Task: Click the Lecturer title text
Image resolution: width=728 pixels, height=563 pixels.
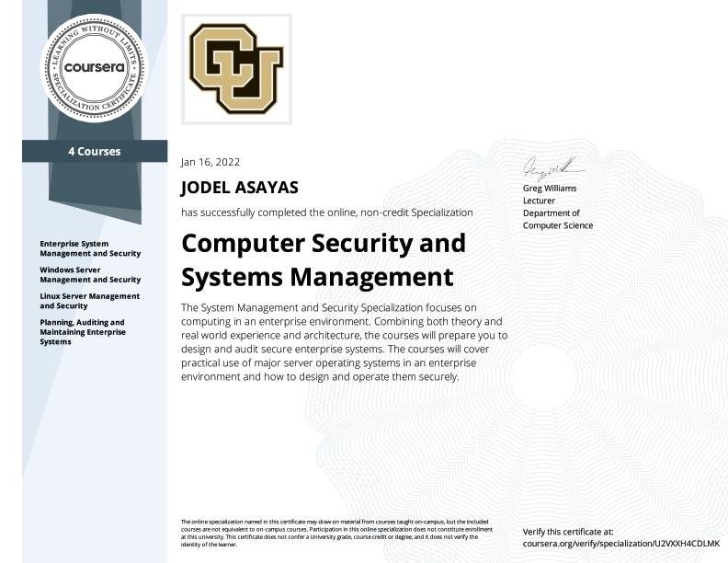Action: tap(539, 201)
